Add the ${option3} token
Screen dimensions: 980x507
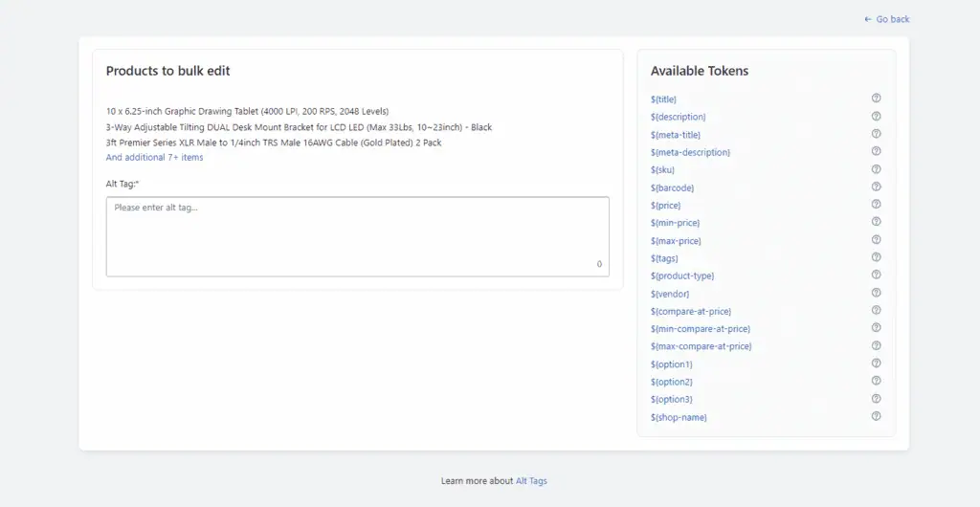671,399
